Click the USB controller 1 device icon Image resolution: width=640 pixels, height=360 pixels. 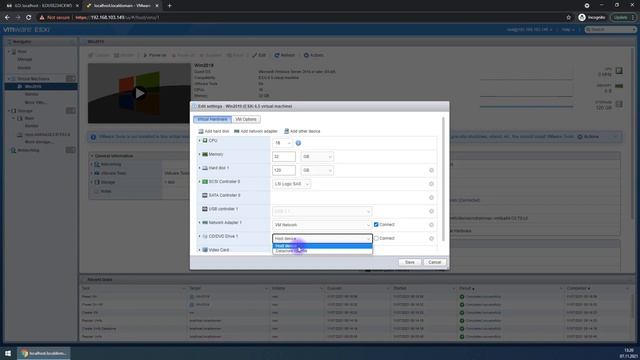(205, 209)
